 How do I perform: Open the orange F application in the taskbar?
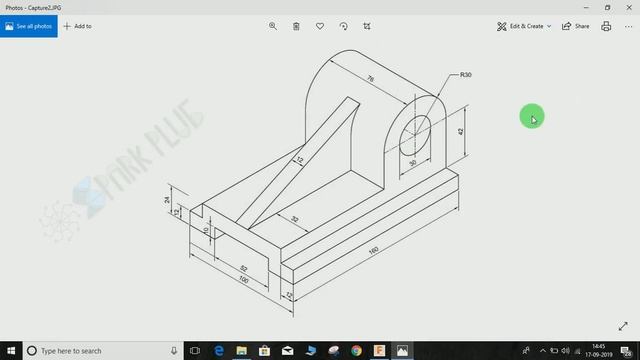(x=379, y=351)
